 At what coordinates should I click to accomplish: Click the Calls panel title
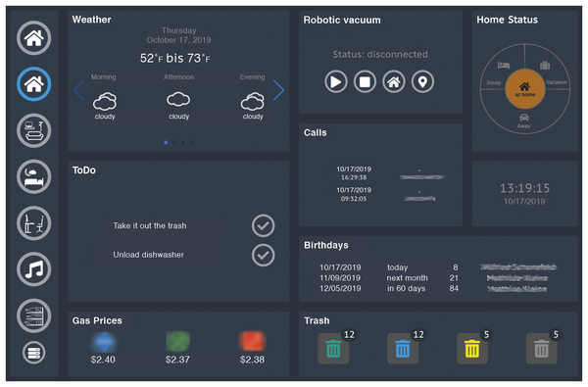(x=315, y=132)
